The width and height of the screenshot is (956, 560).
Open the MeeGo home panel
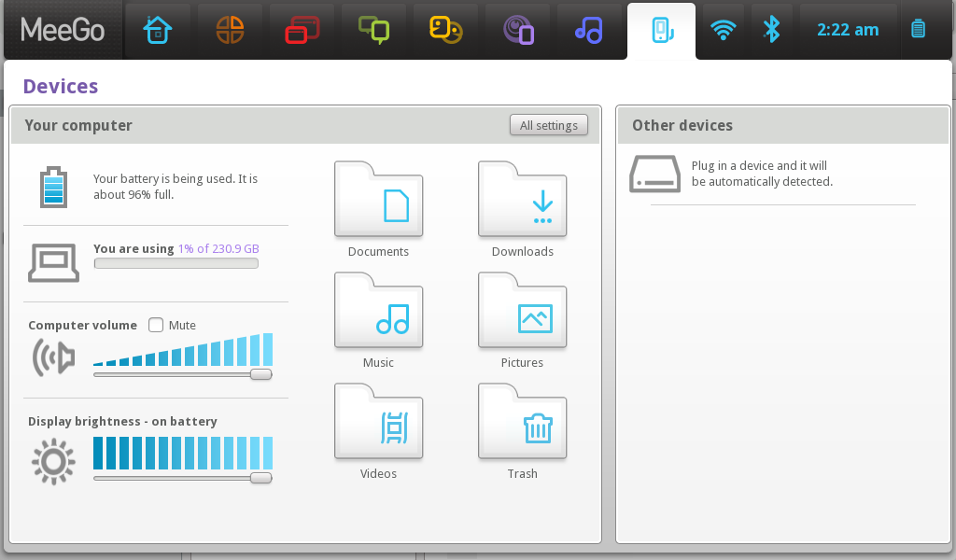157,29
